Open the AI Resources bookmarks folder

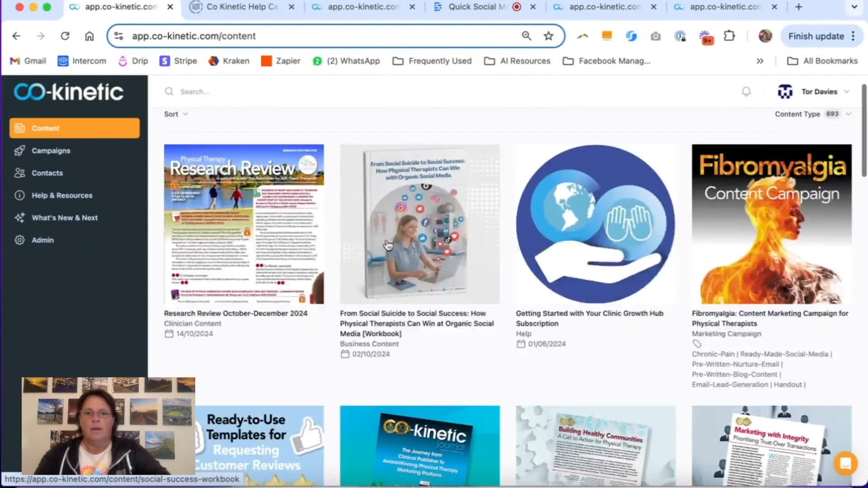click(x=517, y=61)
